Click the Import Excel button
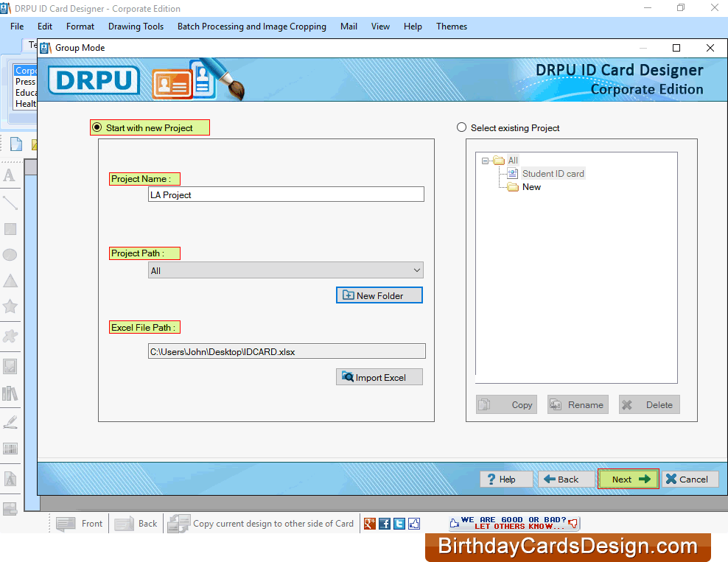Image resolution: width=728 pixels, height=562 pixels. (x=379, y=377)
